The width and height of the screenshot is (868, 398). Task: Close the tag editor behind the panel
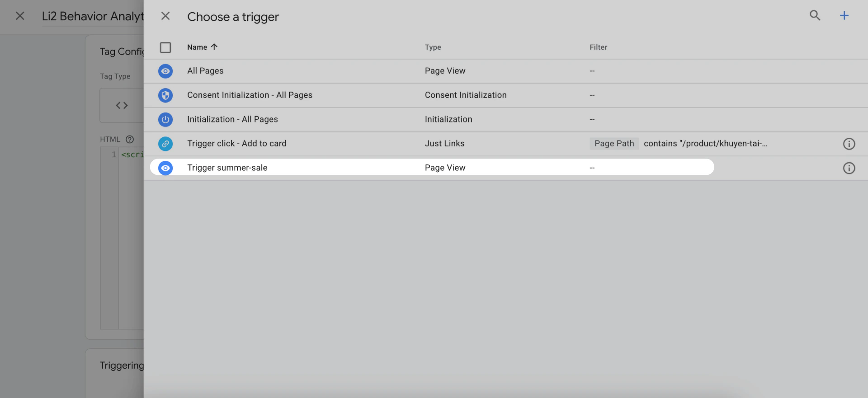[20, 16]
